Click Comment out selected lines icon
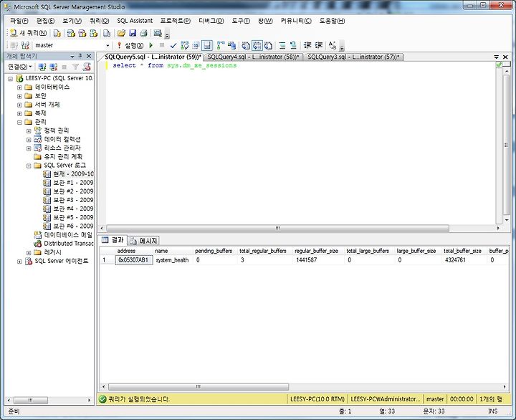This screenshot has width=516, height=420. tap(282, 45)
